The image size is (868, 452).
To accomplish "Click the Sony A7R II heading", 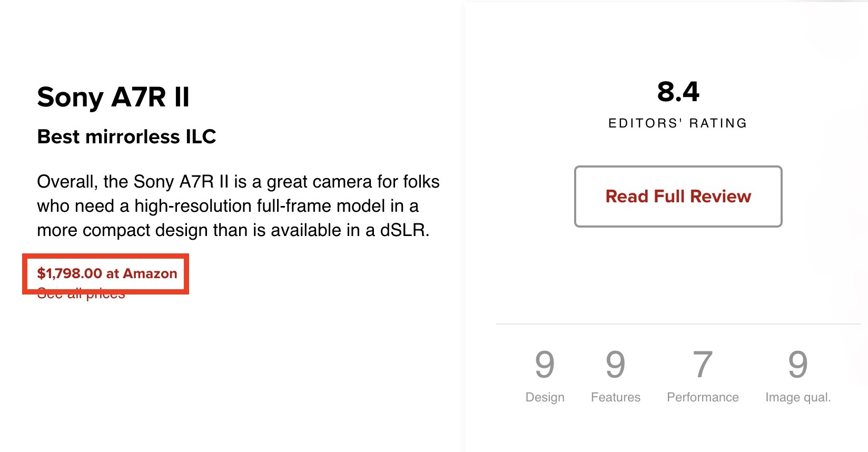I will click(113, 97).
